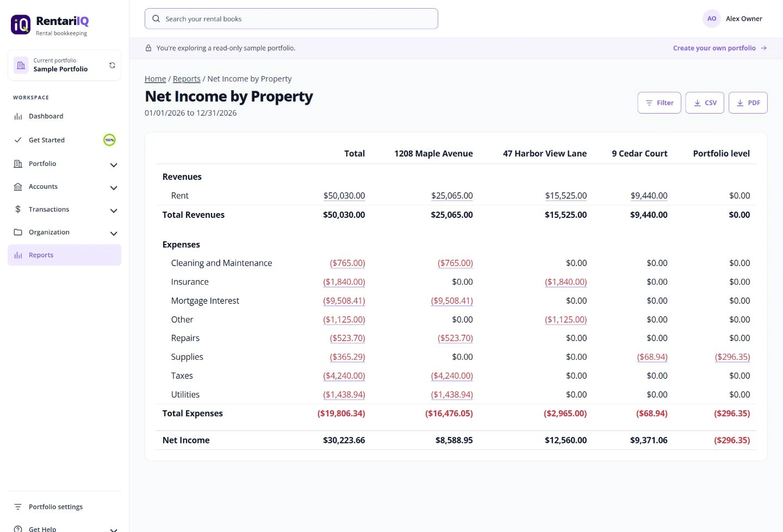Click the portfolio switch refresh icon
Screen dimensions: 783x532
[x=112, y=65]
